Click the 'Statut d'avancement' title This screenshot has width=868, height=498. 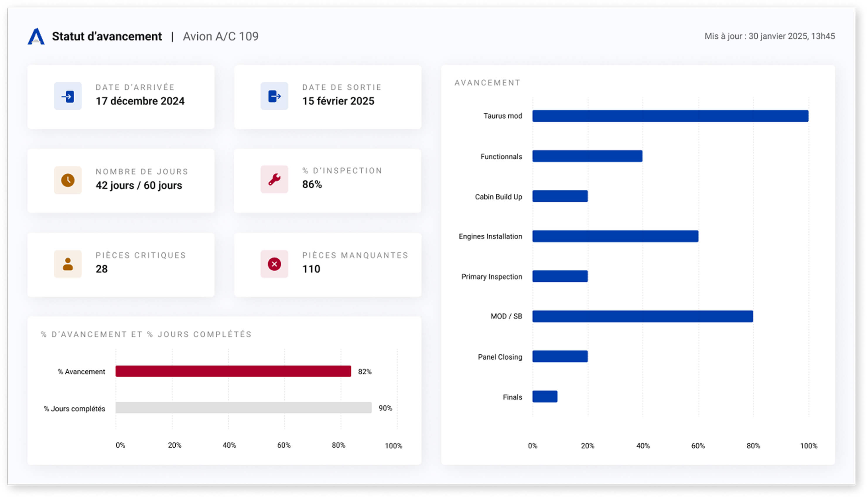pyautogui.click(x=107, y=36)
